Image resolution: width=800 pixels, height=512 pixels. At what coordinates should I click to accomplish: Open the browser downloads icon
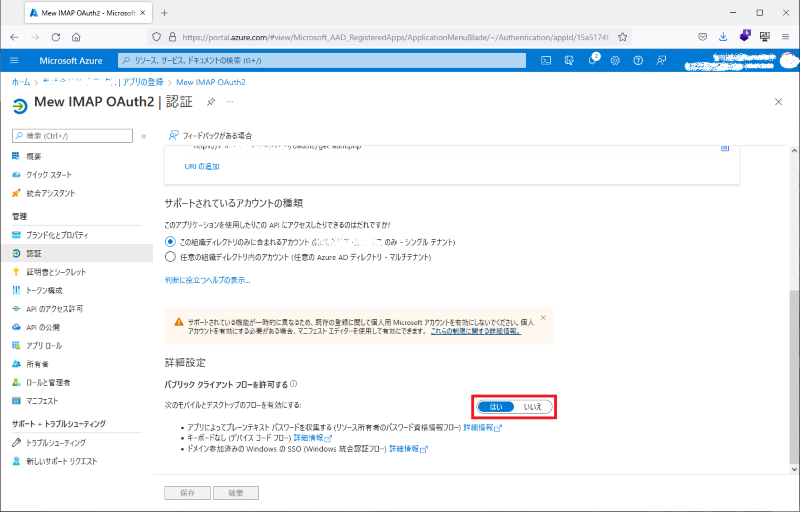tap(723, 37)
